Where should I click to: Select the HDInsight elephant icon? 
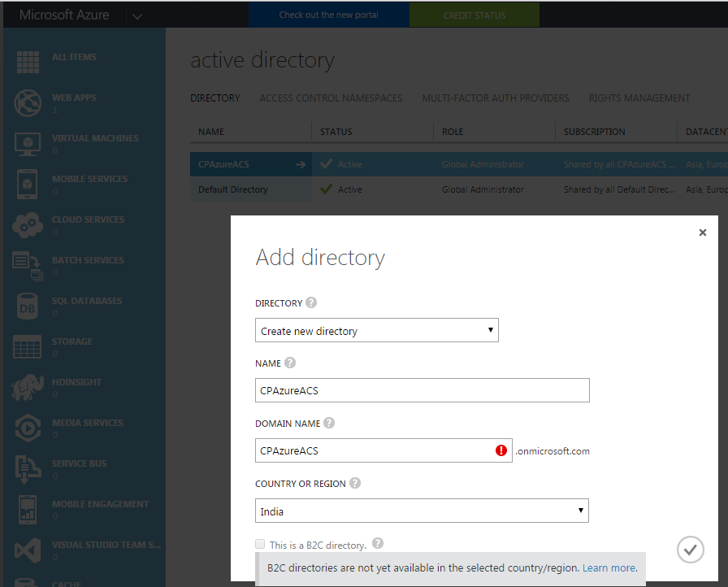point(28,387)
